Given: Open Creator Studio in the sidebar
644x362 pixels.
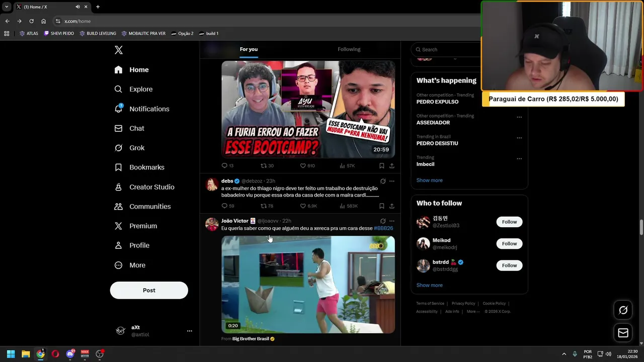Looking at the screenshot, I should [x=144, y=187].
